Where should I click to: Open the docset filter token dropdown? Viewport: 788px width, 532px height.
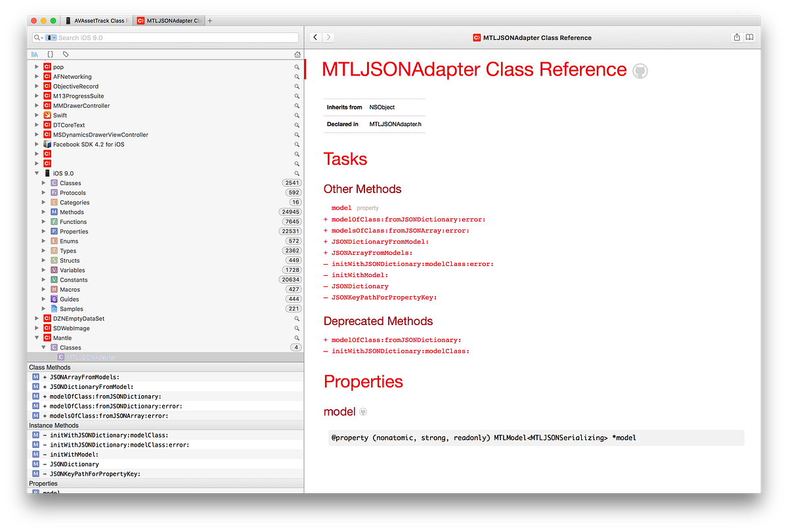click(x=51, y=37)
